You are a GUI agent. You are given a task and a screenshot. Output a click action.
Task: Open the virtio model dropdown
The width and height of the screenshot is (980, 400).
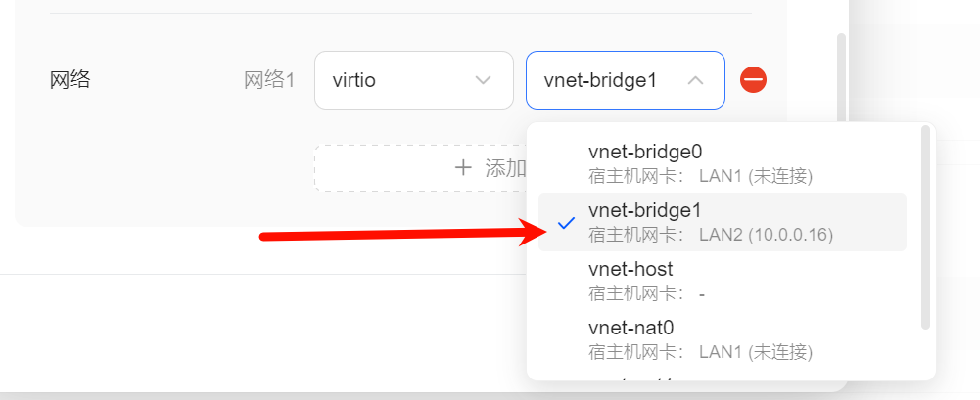(x=414, y=80)
